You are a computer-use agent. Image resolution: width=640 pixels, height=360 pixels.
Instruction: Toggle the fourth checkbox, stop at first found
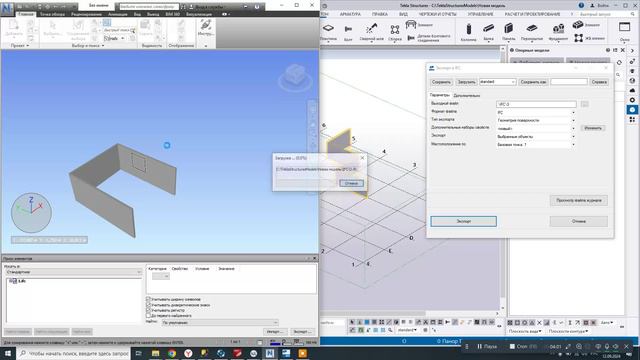[149, 316]
